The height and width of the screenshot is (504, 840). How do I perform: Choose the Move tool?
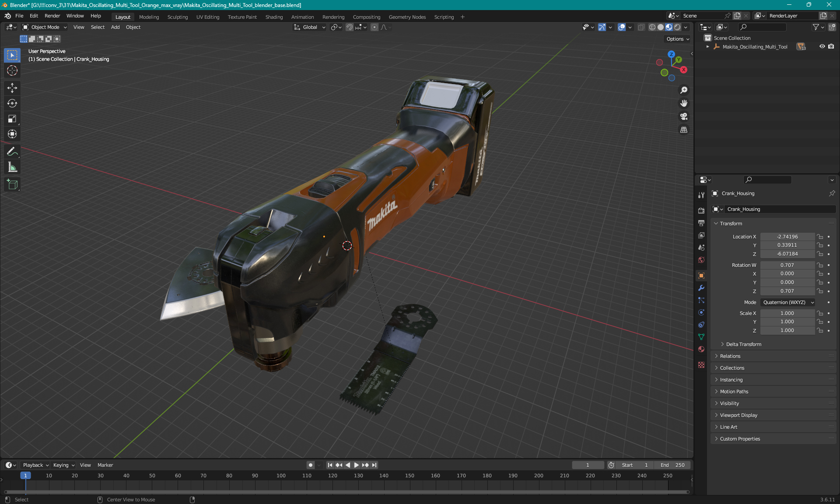pyautogui.click(x=12, y=88)
